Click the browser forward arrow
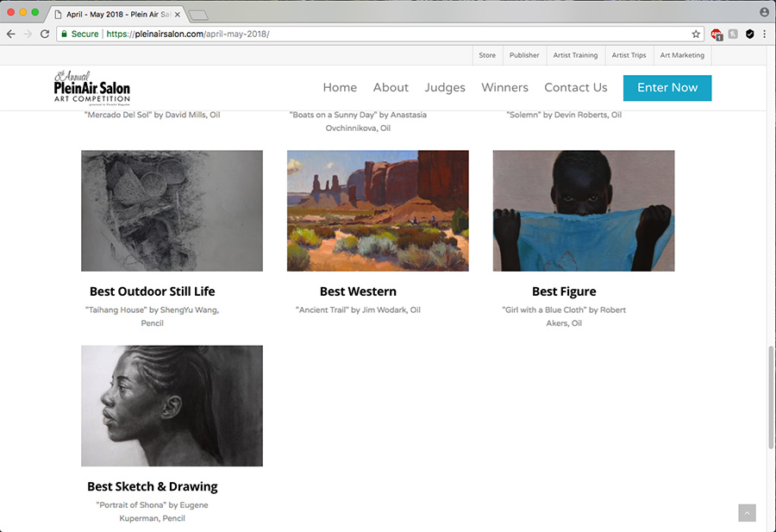776x532 pixels. point(28,34)
